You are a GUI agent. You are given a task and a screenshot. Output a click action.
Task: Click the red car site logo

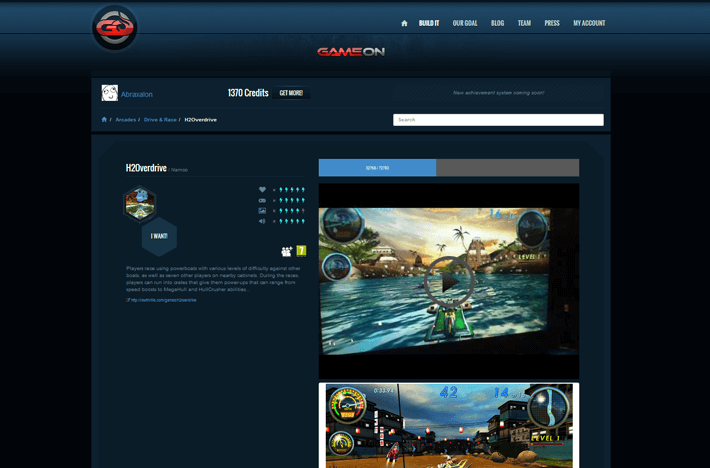(x=115, y=28)
